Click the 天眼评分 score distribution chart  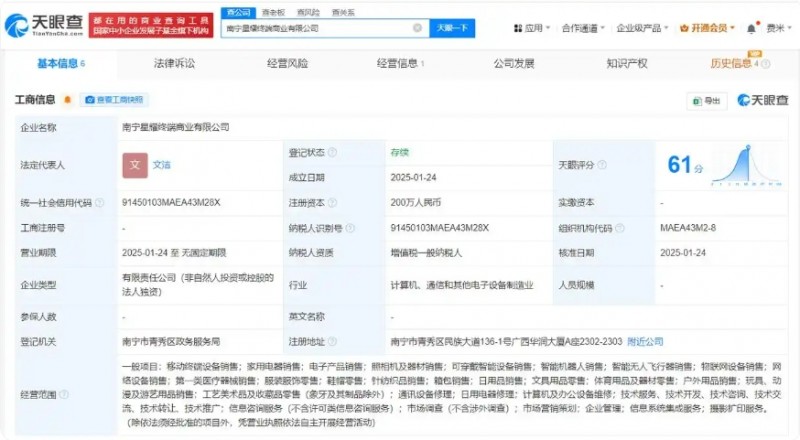pos(746,165)
